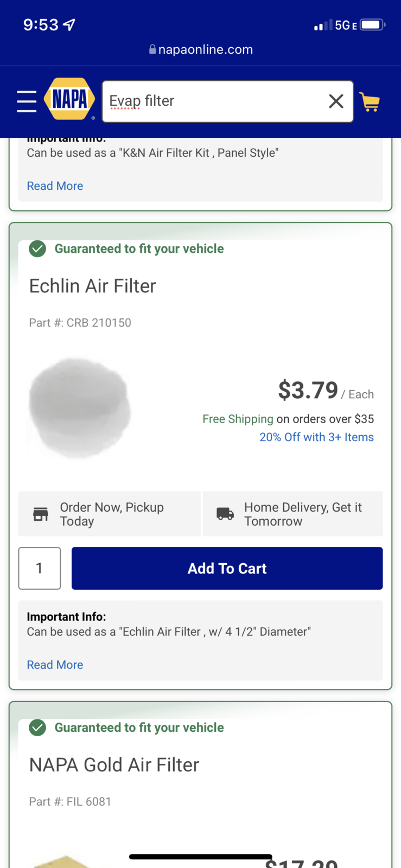Open the Free Shipping link
Screen dimensions: 401x868
tap(238, 419)
